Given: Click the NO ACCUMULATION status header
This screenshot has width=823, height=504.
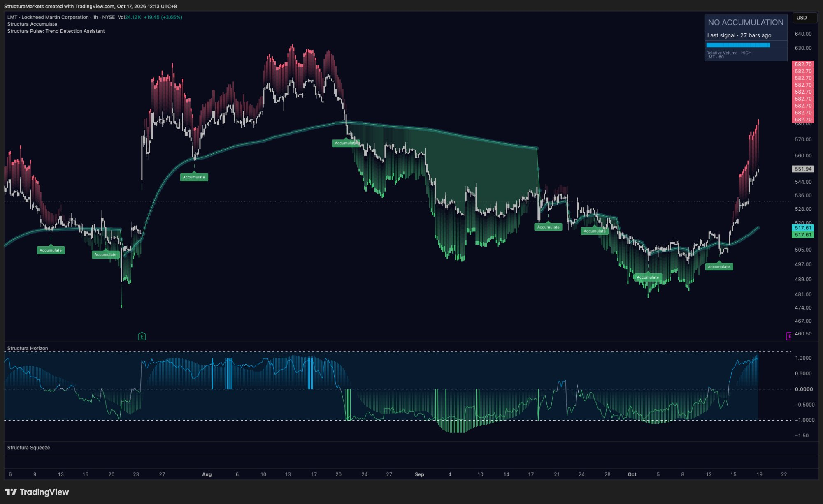Looking at the screenshot, I should click(x=746, y=23).
